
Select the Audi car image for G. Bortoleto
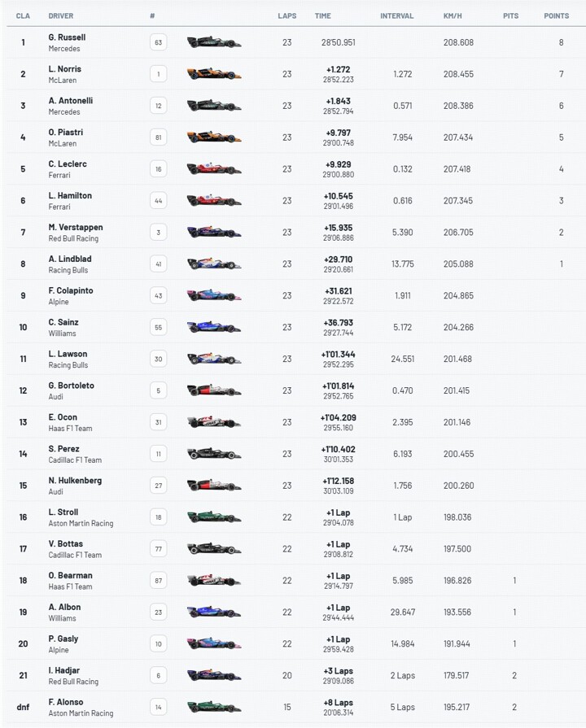point(214,390)
